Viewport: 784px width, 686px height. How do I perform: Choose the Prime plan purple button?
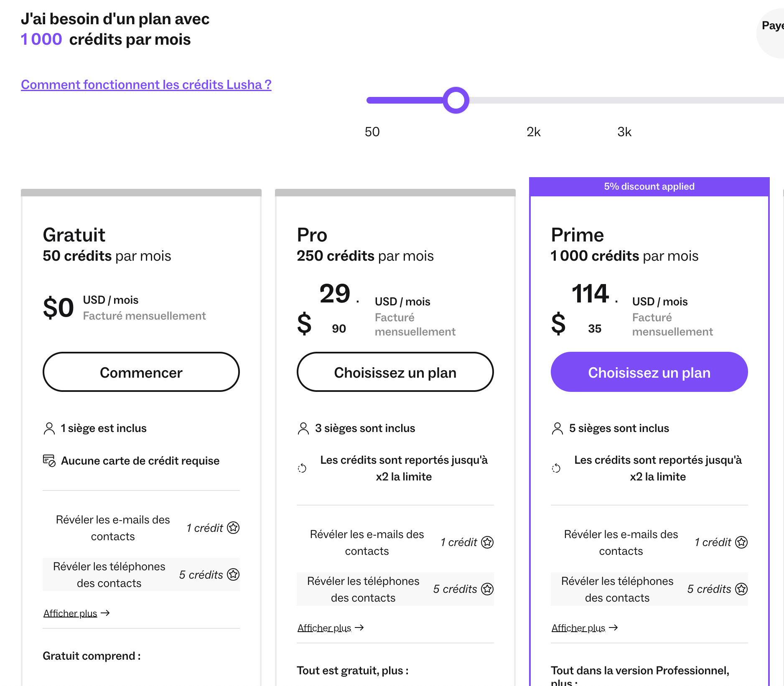click(x=649, y=372)
